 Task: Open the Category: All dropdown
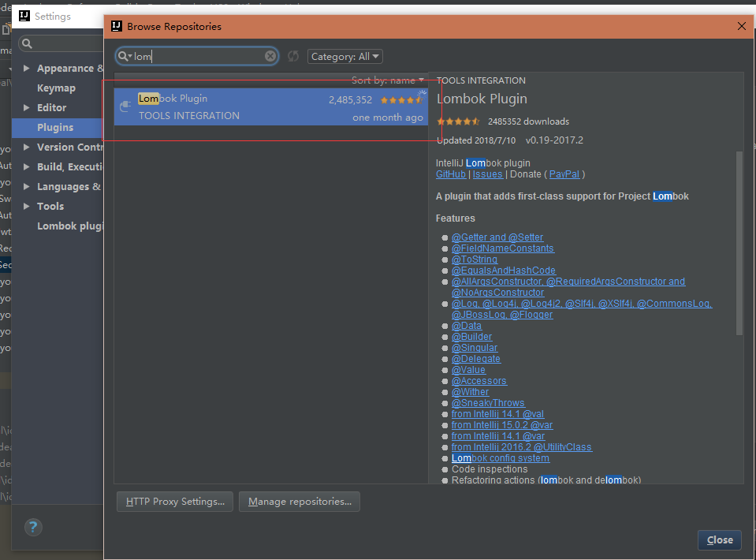point(345,57)
